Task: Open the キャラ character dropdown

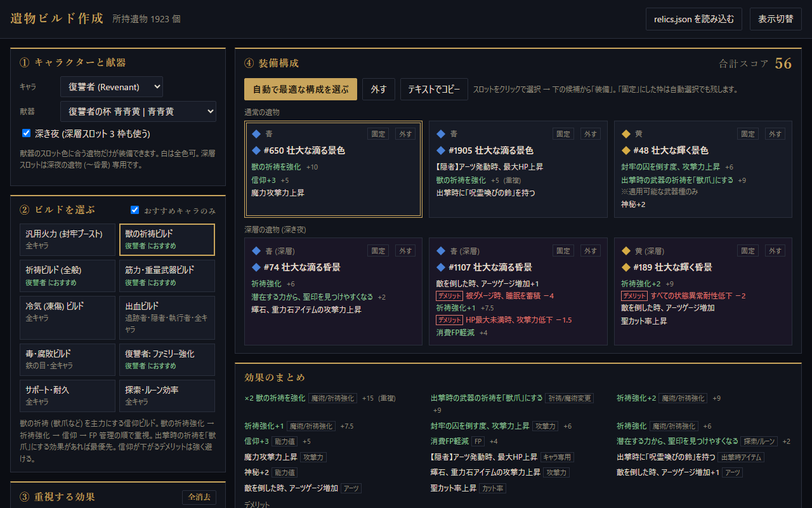Action: point(112,87)
